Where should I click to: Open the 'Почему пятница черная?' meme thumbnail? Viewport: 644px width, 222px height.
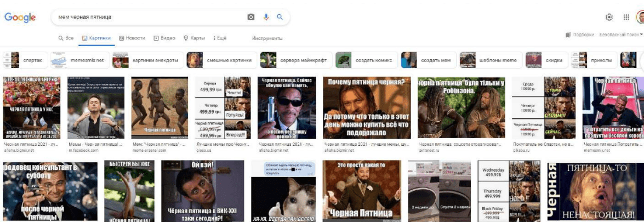tap(366, 108)
